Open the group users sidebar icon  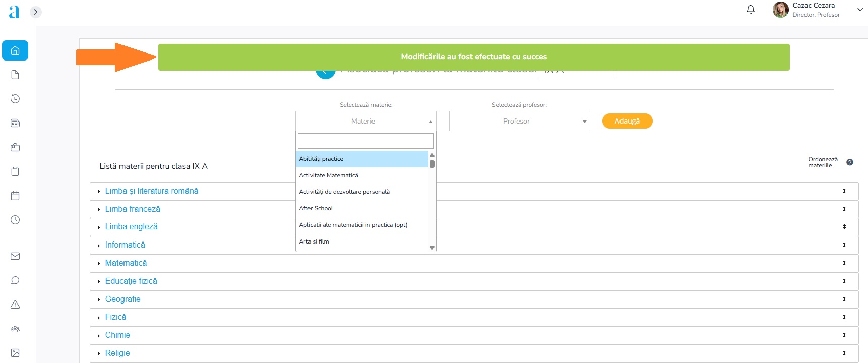[x=15, y=329]
